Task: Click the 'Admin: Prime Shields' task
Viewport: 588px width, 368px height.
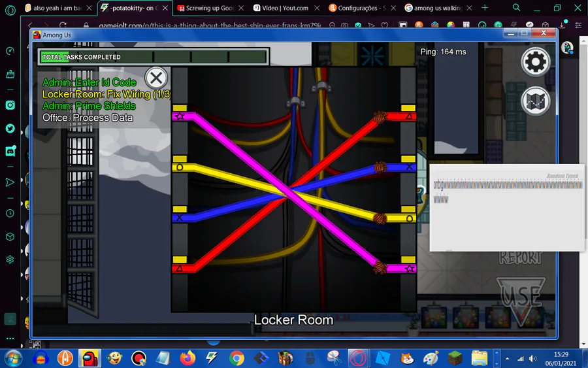Action: [89, 106]
